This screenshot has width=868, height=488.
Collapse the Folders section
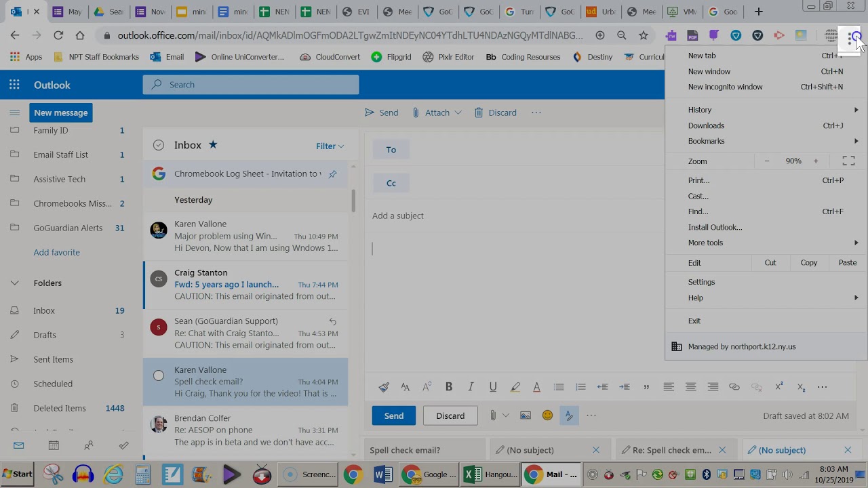click(14, 283)
